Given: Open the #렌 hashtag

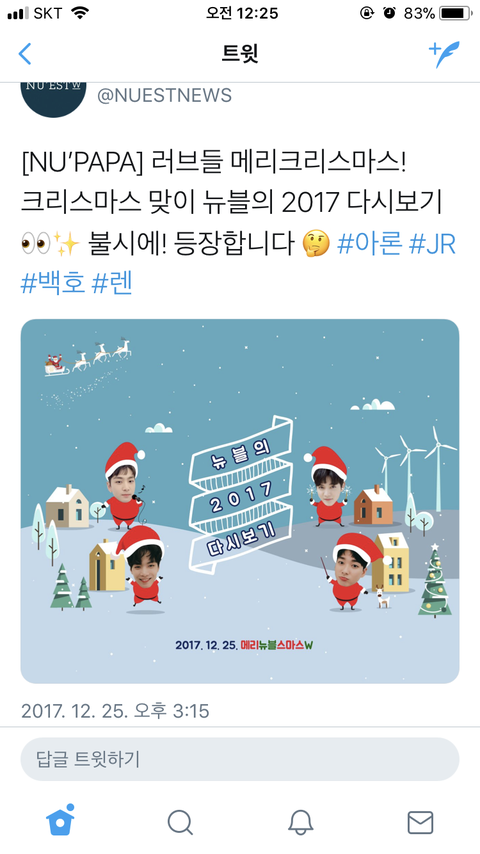Looking at the screenshot, I should [113, 284].
